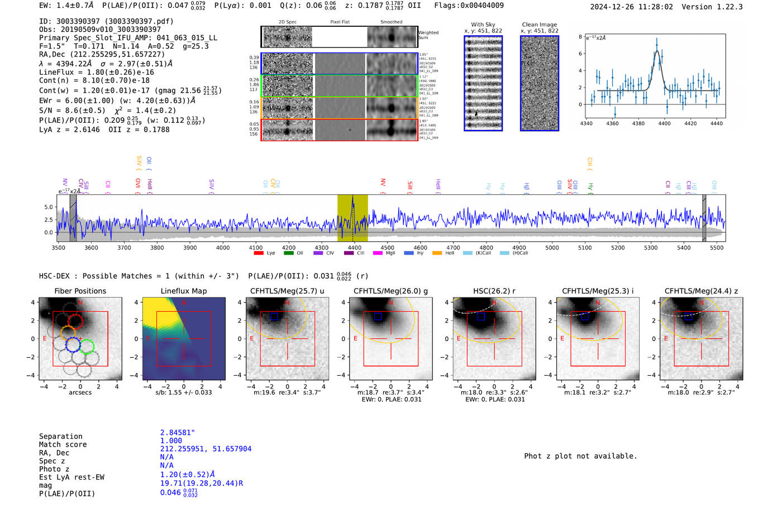Click the 2024-12-26 11:28:02 timestamp
Image resolution: width=782 pixels, height=532 pixels.
click(632, 7)
